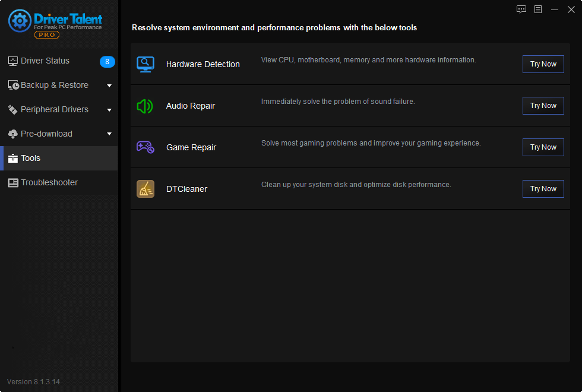Click 'View CPU, motherboard, memory' description
The width and height of the screenshot is (582, 392).
click(x=368, y=60)
